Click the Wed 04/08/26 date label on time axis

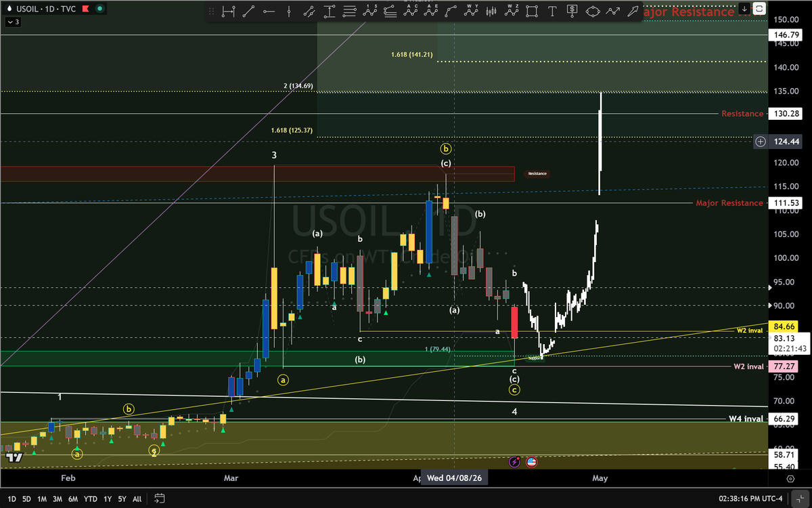tap(453, 478)
